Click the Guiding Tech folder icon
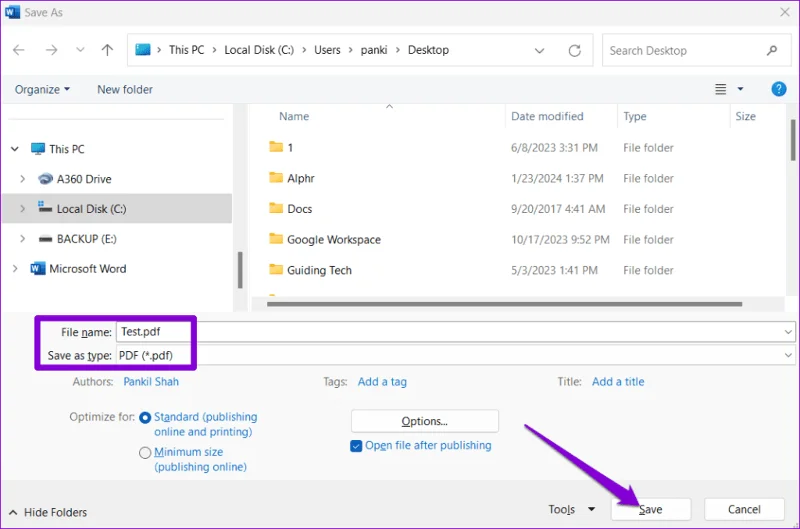 [x=276, y=269]
